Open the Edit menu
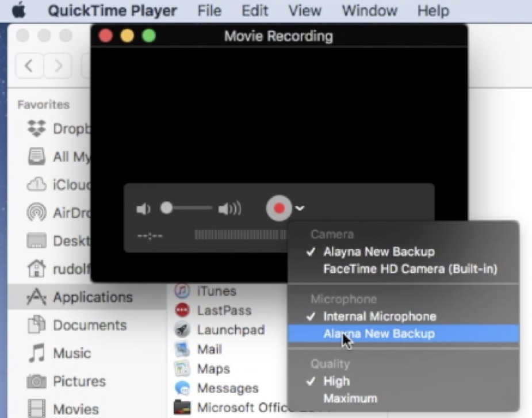Viewport: 532px width, 418px height. (x=255, y=11)
